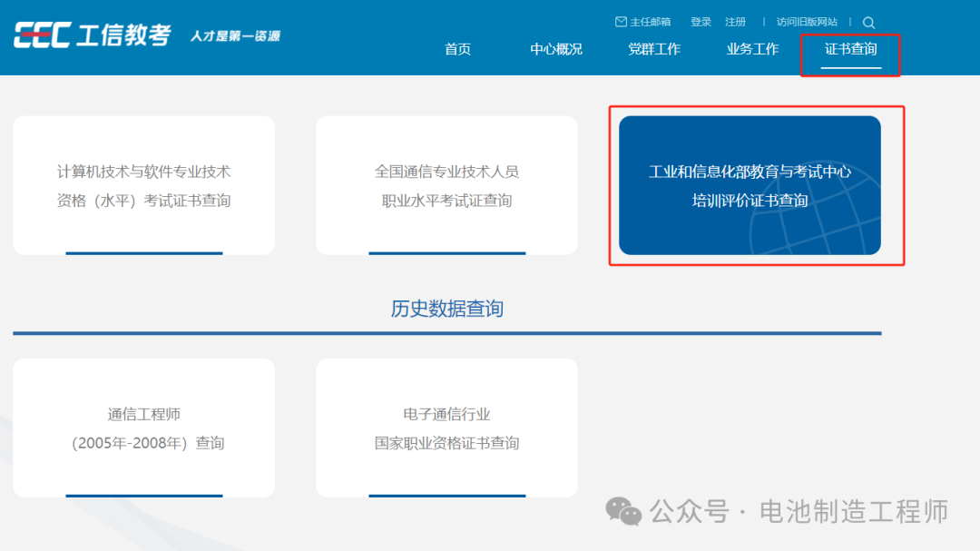Open 计算机技术与软件专业技术资格考试证书查询 card
The image size is (980, 551).
(143, 185)
